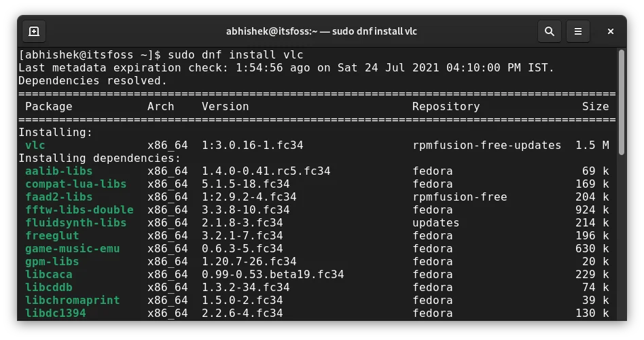Click the 'Package' column header
Image resolution: width=644 pixels, height=340 pixels.
(48, 107)
